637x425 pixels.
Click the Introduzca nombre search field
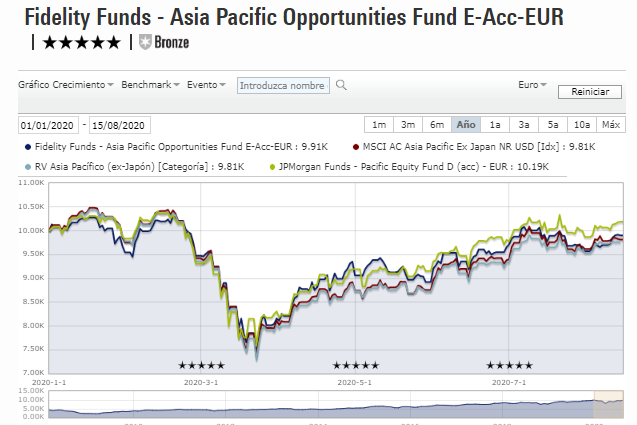(284, 86)
